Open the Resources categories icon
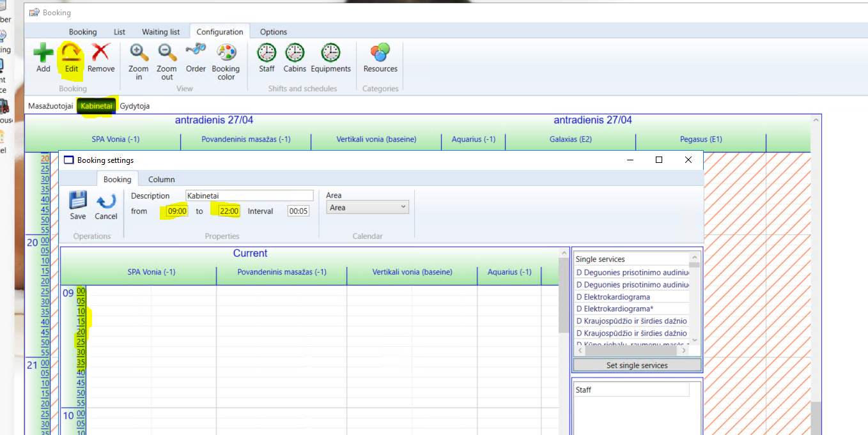Image resolution: width=868 pixels, height=435 pixels. (x=380, y=53)
